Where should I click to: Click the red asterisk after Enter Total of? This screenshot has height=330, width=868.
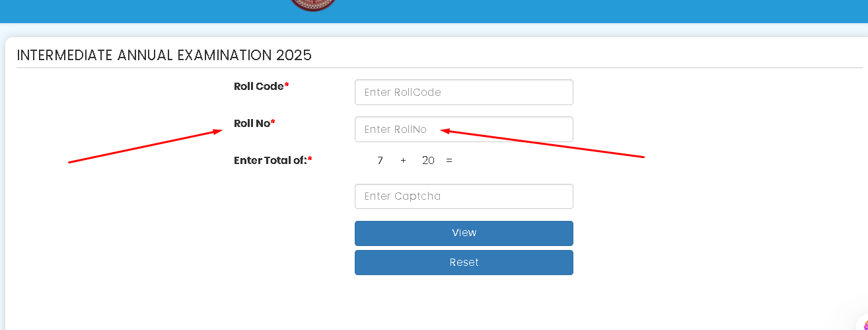click(310, 159)
